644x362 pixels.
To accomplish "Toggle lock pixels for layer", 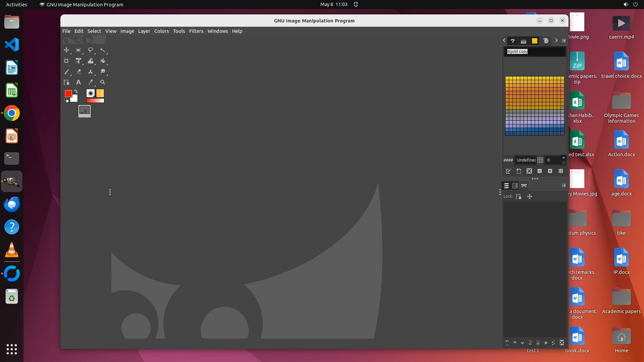I will click(519, 196).
